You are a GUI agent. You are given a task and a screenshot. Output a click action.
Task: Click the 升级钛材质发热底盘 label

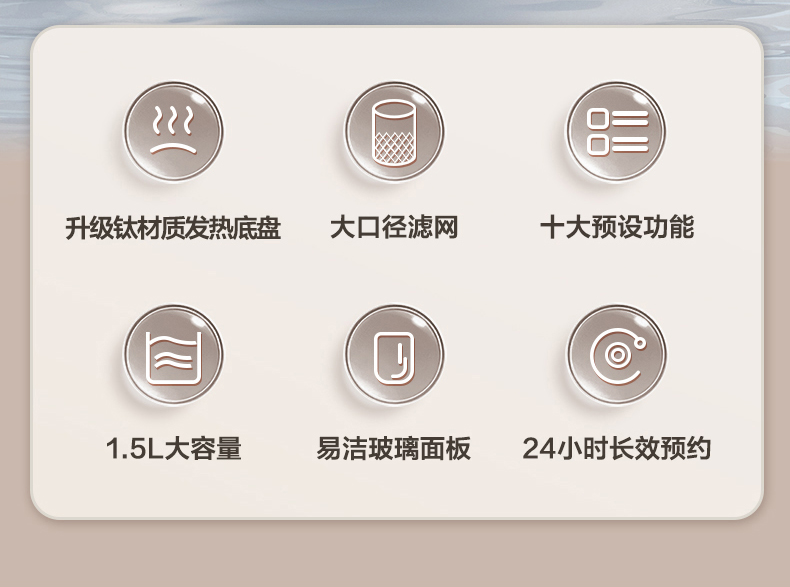173,228
